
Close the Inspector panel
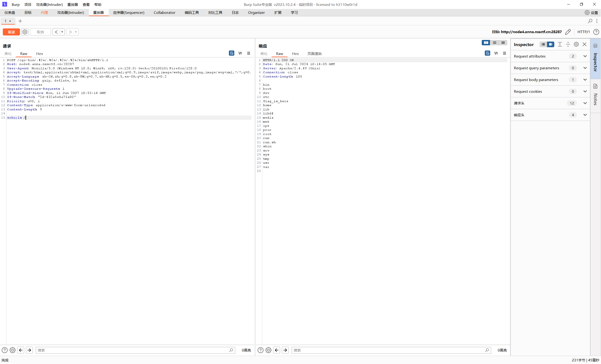pyautogui.click(x=584, y=44)
